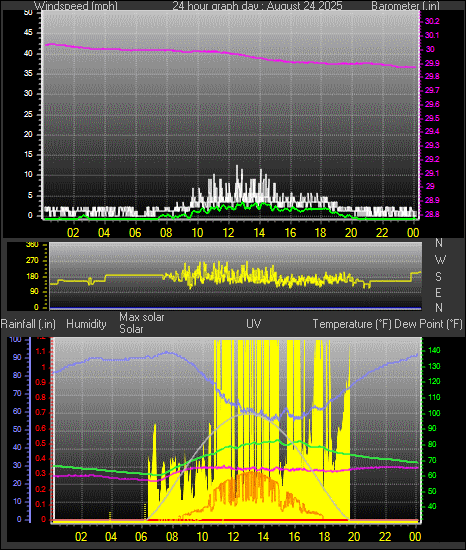
Task: Click the 22 hour marker on bottom graph
Action: point(385,537)
